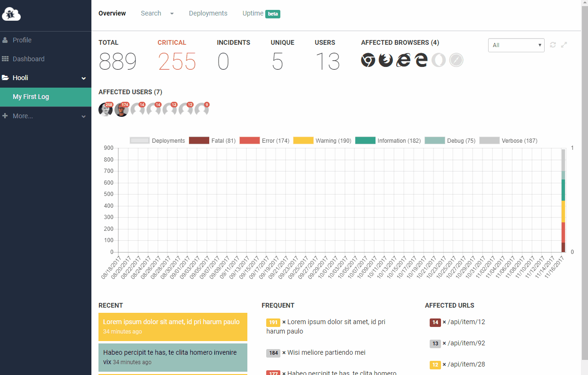Click the expand fullscreen arrows icon
Viewport: 588px width, 375px height.
(x=564, y=45)
